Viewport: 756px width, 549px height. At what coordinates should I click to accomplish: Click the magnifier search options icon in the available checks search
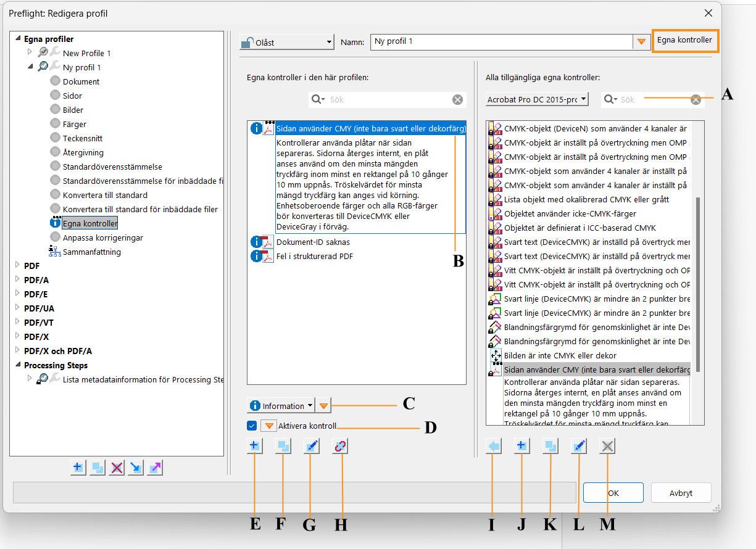pos(612,99)
